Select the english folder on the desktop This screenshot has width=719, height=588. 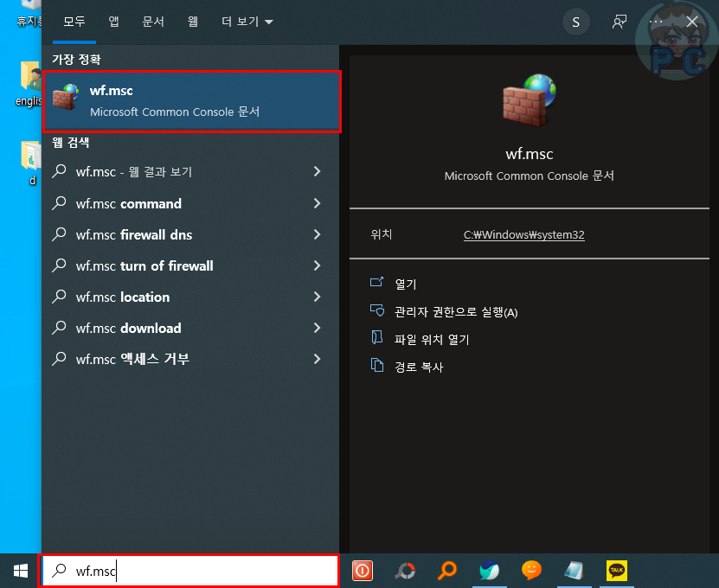[29, 85]
